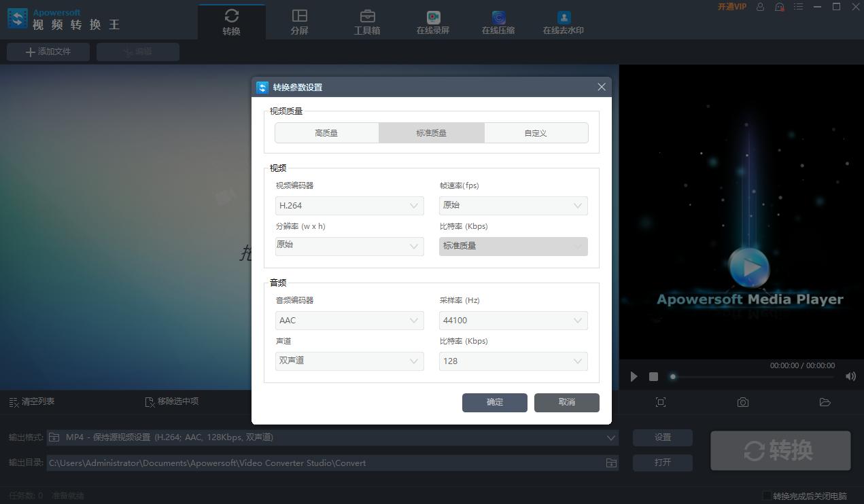Mute the preview player volume

coord(850,376)
